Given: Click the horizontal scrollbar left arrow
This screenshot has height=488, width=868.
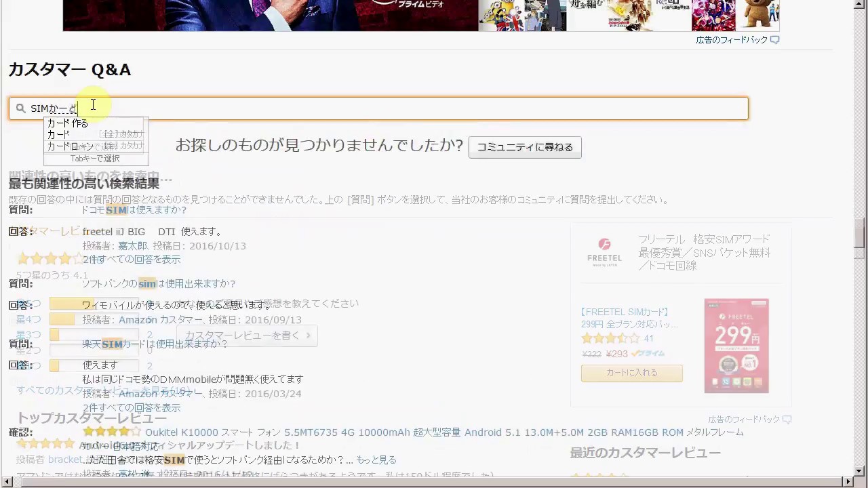Looking at the screenshot, I should click(7, 481).
